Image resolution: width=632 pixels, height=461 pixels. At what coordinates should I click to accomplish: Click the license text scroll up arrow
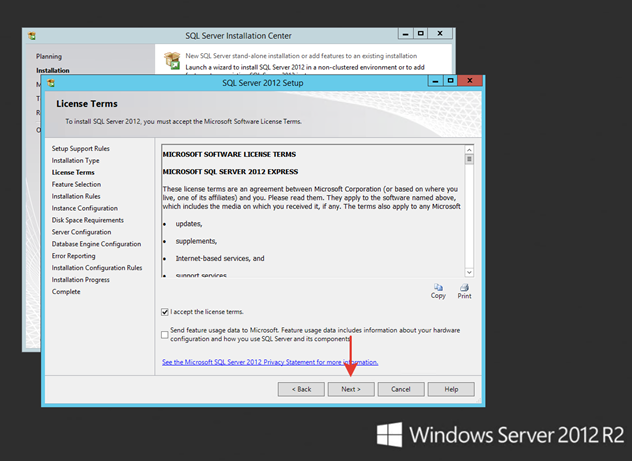tap(469, 150)
